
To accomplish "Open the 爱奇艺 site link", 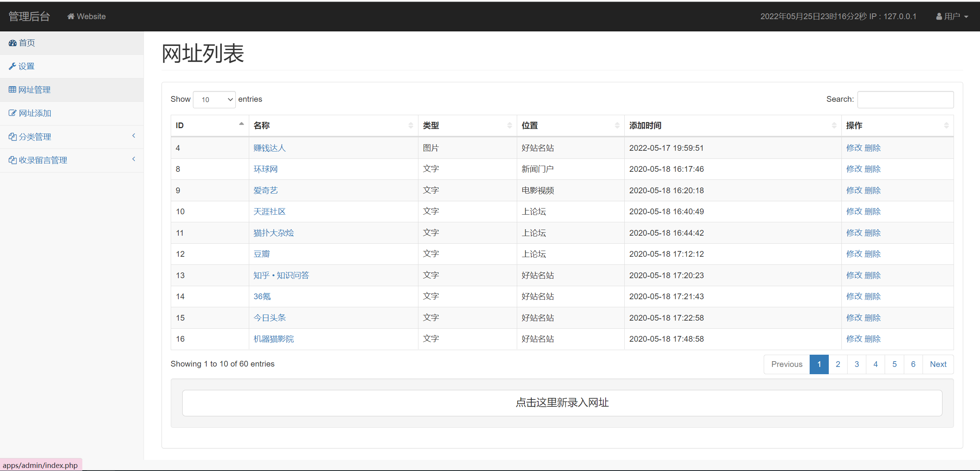I will point(265,191).
